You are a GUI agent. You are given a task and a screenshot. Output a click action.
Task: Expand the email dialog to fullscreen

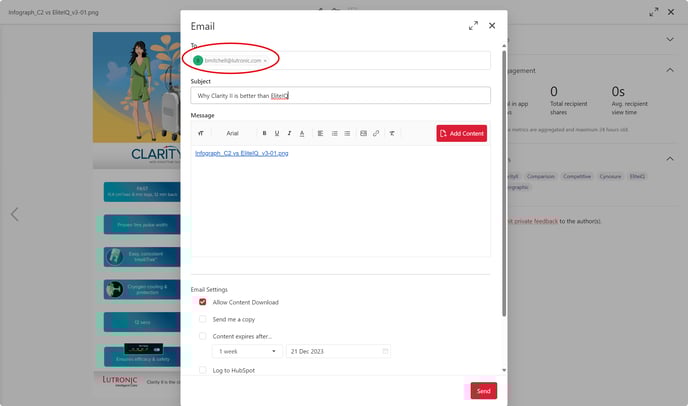(473, 25)
